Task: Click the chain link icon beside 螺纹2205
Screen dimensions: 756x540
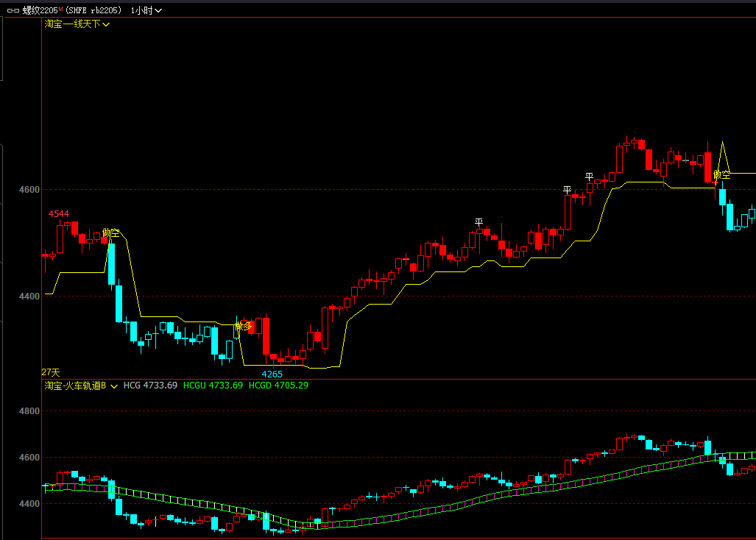Action: coord(13,10)
